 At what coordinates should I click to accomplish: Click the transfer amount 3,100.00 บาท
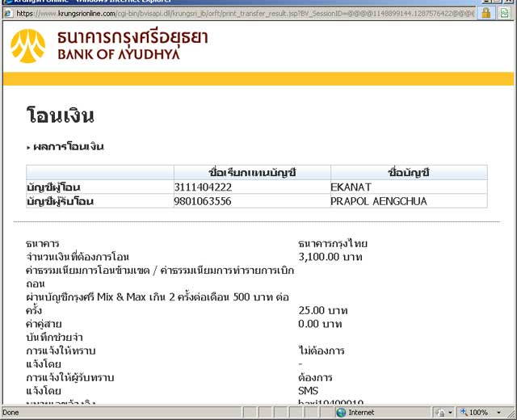click(330, 257)
